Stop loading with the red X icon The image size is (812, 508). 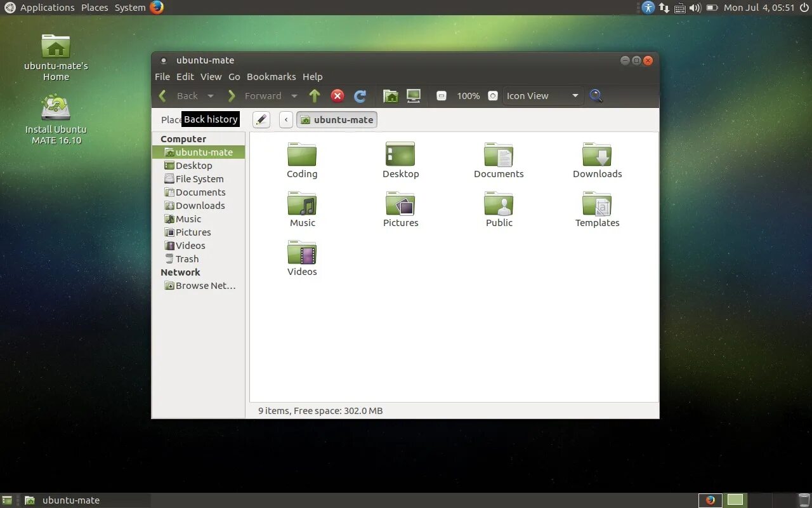[337, 96]
